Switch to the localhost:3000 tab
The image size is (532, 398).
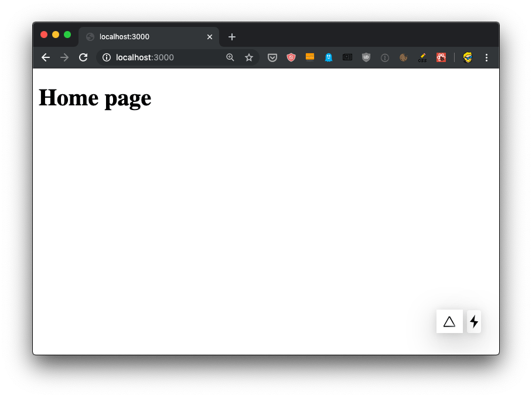pos(141,36)
